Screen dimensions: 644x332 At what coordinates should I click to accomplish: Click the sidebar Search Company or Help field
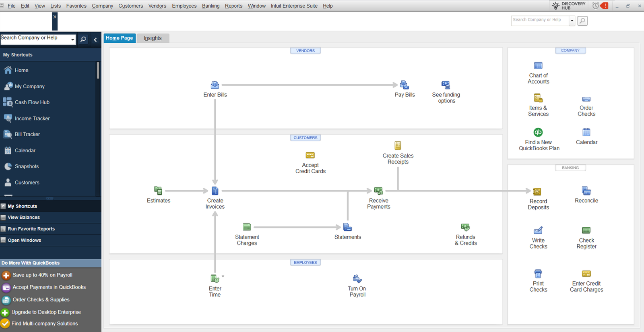point(35,39)
